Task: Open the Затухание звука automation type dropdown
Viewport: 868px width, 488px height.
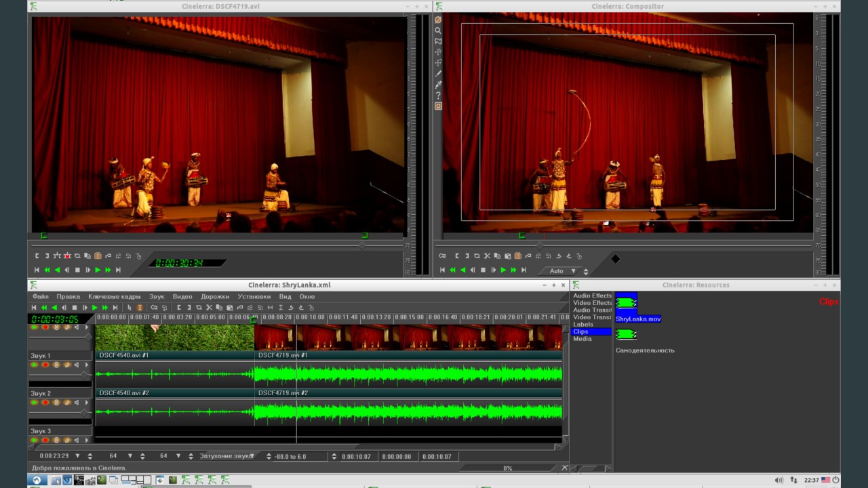Action: (x=252, y=456)
